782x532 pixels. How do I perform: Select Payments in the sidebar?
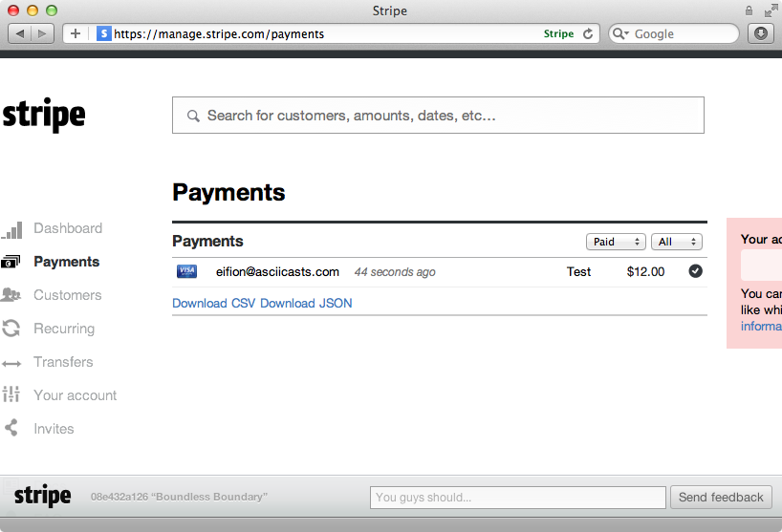(x=66, y=262)
